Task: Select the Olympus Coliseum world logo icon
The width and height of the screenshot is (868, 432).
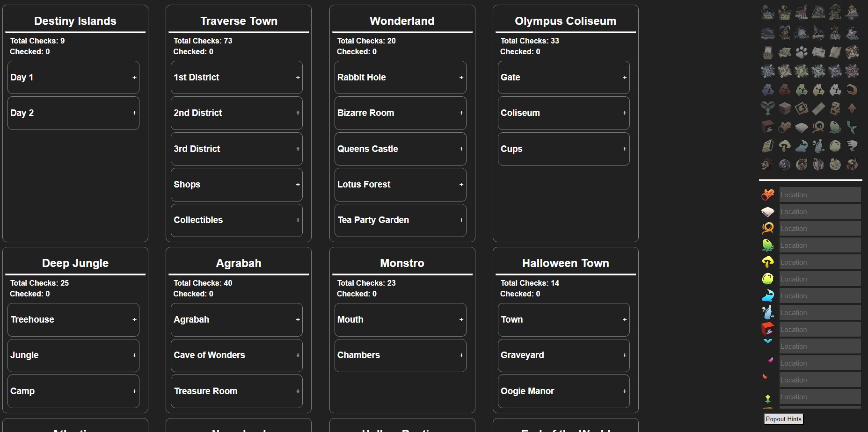Action: tap(818, 13)
